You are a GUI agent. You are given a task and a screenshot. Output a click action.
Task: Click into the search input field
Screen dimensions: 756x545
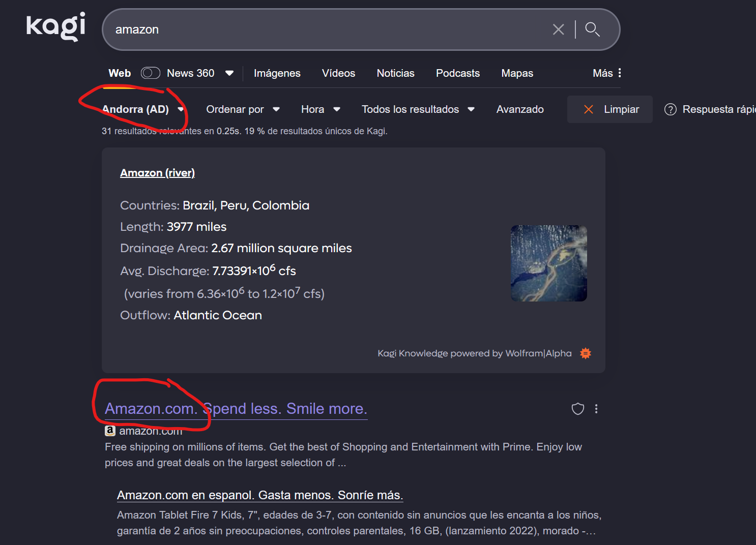(x=326, y=29)
